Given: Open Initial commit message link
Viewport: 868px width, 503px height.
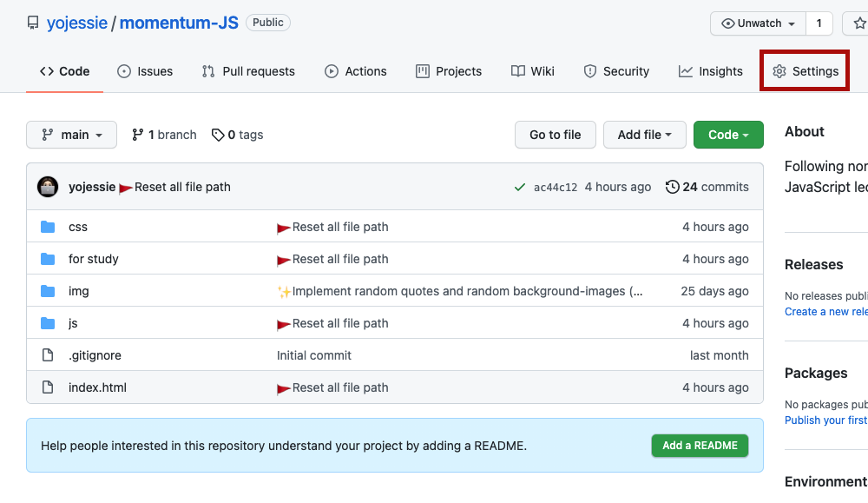Looking at the screenshot, I should [x=314, y=355].
